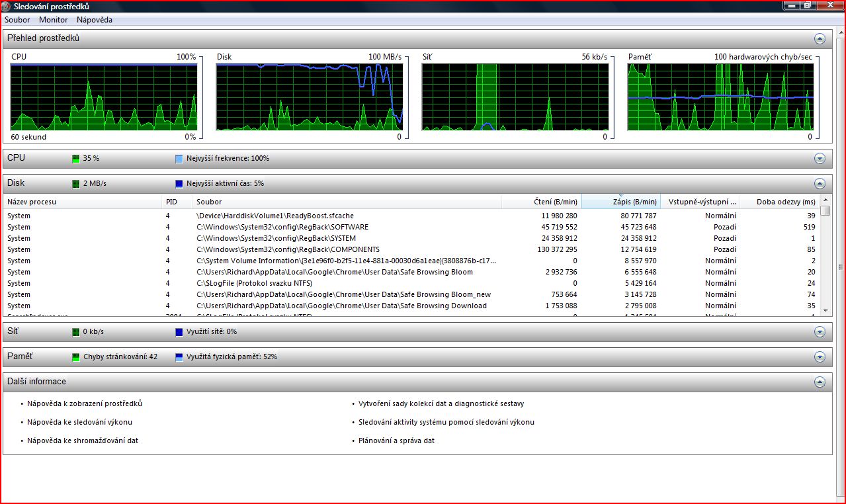
Task: Open the Soubor menu
Action: point(17,20)
